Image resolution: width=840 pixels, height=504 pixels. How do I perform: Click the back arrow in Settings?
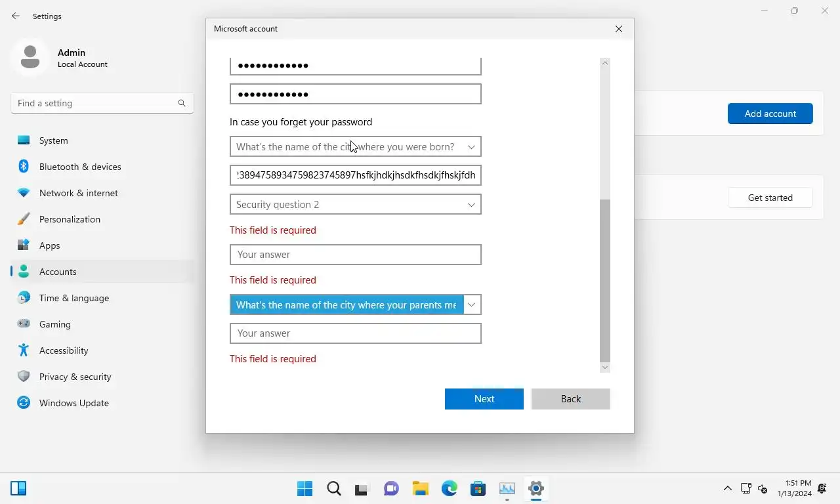(x=16, y=16)
